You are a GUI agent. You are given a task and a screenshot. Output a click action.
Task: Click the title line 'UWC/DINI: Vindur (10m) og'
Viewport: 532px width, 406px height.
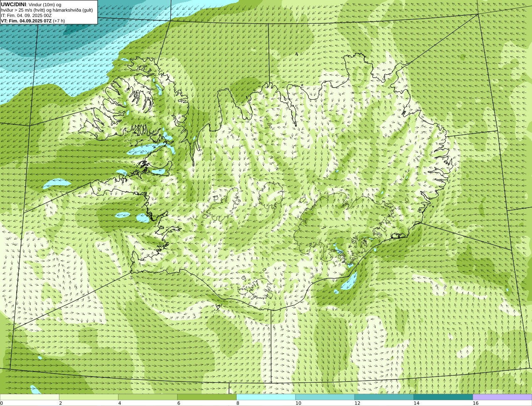(x=31, y=5)
